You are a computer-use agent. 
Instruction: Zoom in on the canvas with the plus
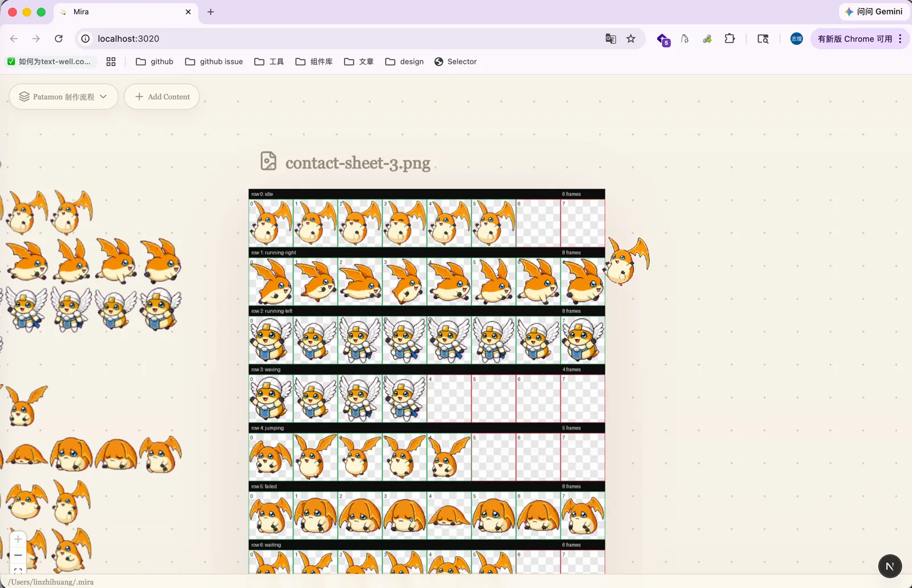pos(18,539)
